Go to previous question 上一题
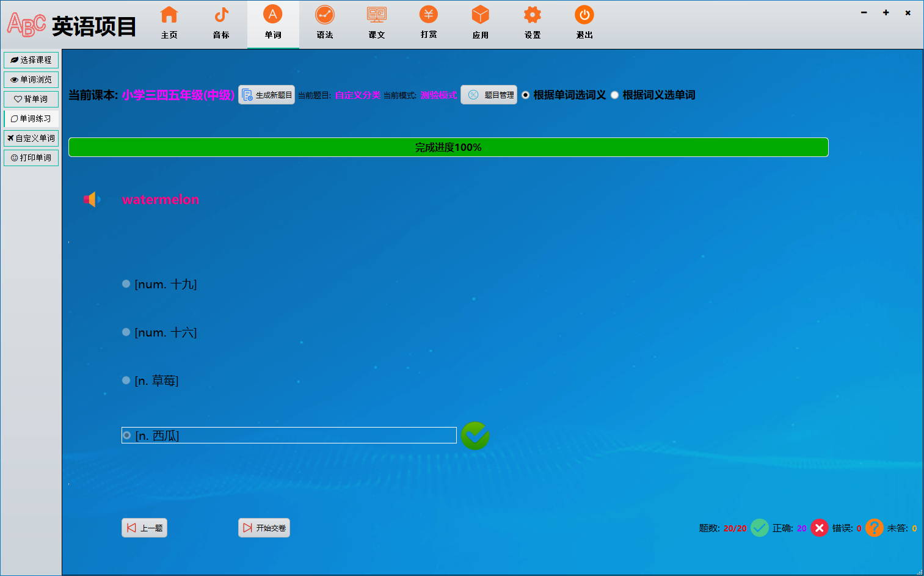Screen dimensions: 924x576 [144, 528]
